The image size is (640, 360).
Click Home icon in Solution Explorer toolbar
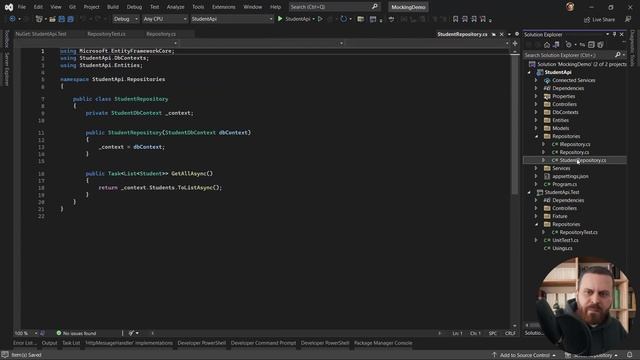point(547,44)
